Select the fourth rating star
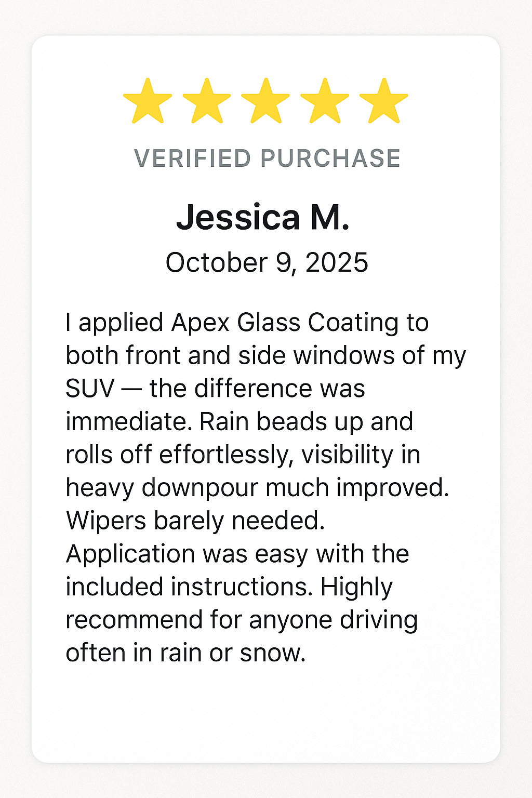This screenshot has height=798, width=532. [x=325, y=101]
